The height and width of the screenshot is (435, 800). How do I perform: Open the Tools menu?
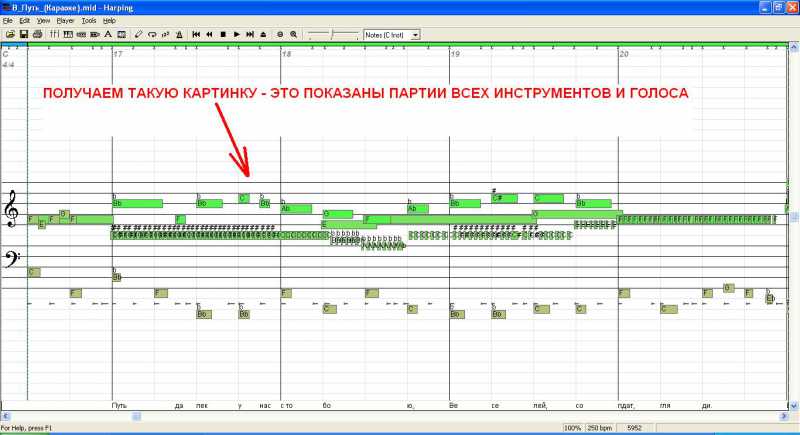coord(89,21)
